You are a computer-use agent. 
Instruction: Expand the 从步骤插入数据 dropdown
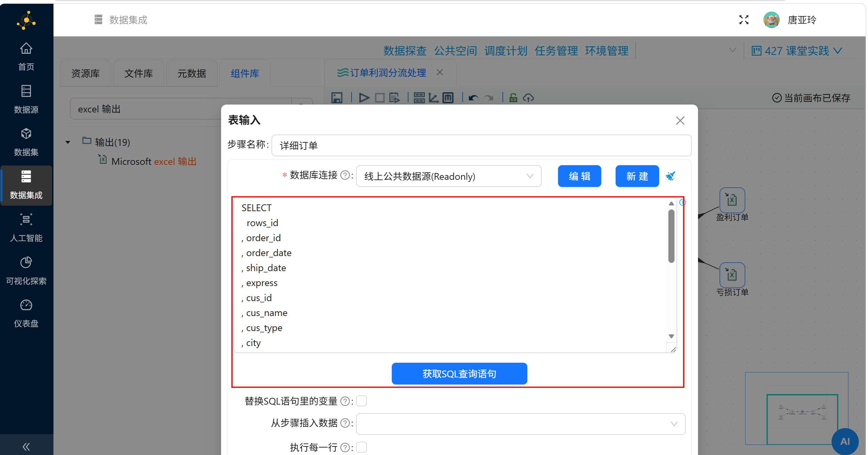520,424
